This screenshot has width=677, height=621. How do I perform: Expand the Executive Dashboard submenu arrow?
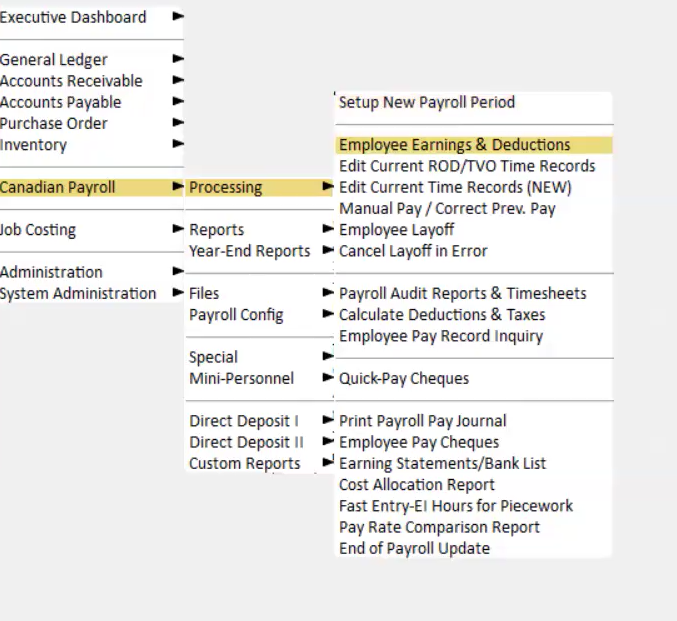point(178,16)
